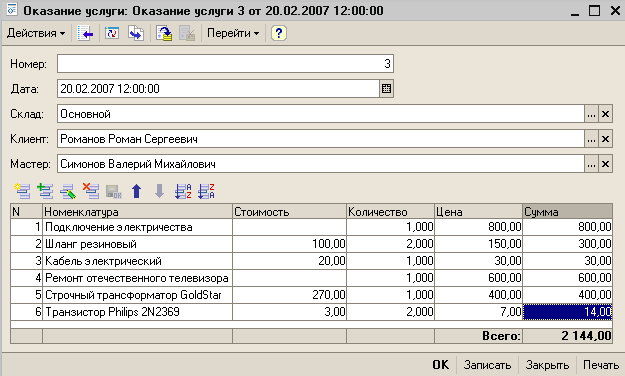The height and width of the screenshot is (376, 625).
Task: Click the copy document toolbar icon
Action: tap(136, 33)
